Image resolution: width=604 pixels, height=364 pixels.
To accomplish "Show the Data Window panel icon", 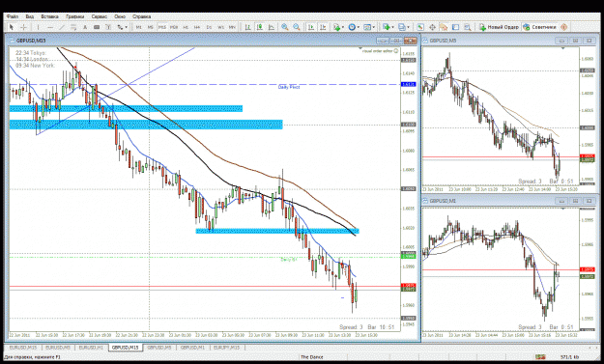I will [432, 27].
